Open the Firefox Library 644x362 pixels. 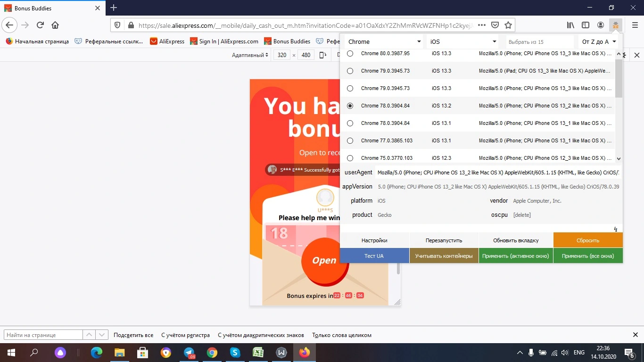[x=571, y=25]
